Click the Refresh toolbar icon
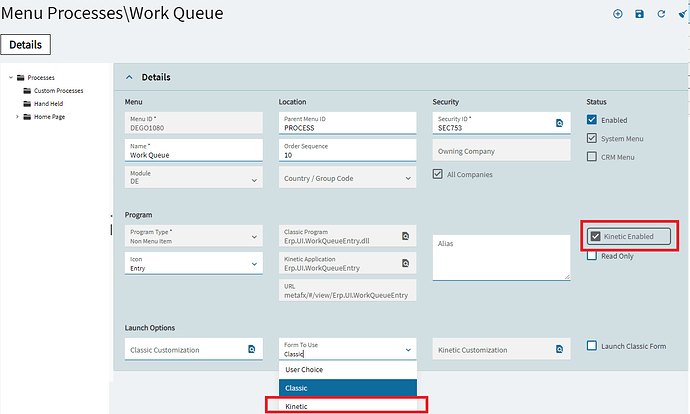The image size is (690, 414). tap(661, 14)
